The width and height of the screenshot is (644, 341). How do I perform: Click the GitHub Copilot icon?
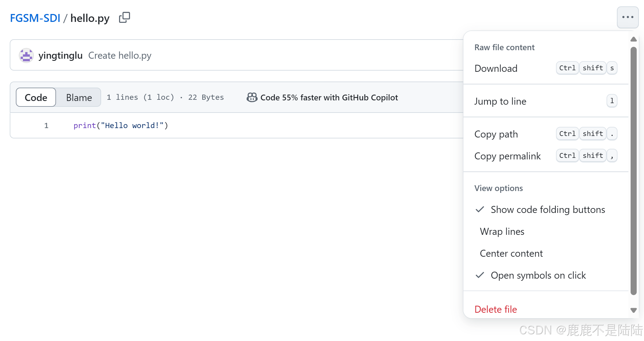(x=252, y=97)
